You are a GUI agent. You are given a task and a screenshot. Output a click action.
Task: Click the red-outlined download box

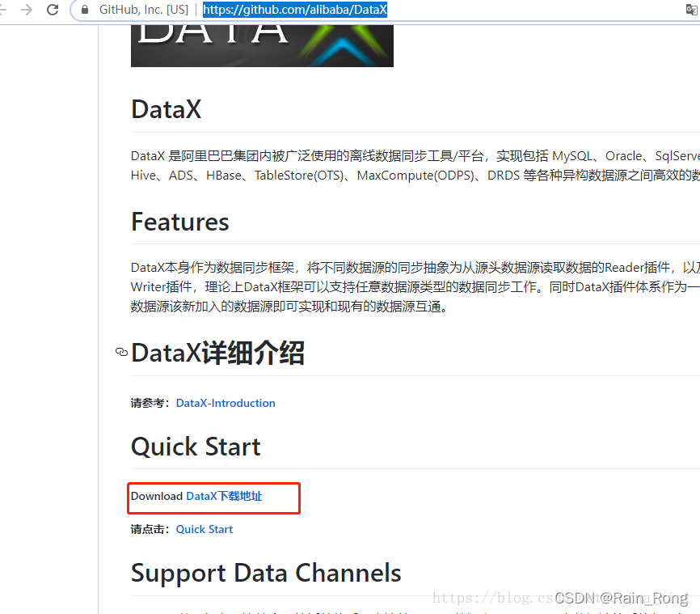pyautogui.click(x=213, y=498)
